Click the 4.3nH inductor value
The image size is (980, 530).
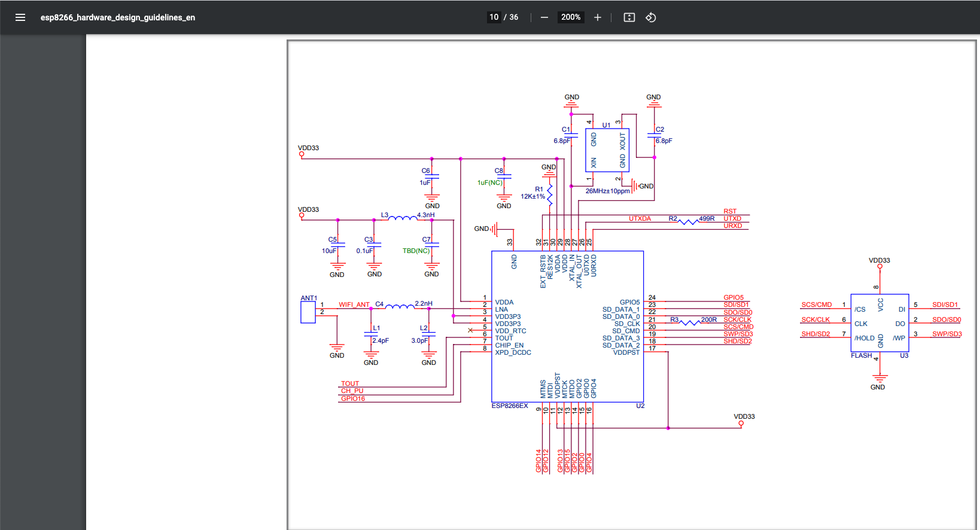[x=426, y=215]
